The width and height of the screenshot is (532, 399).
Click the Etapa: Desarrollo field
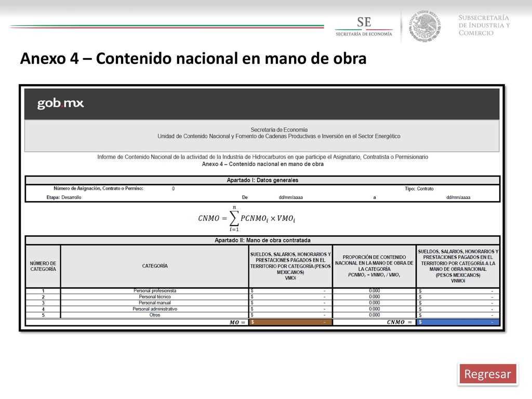coord(64,197)
